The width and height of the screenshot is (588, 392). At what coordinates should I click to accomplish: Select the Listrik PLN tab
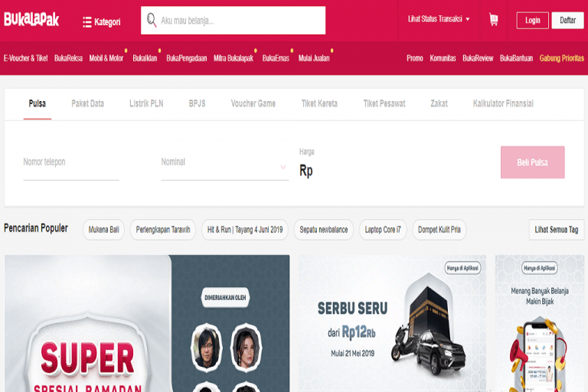(146, 103)
